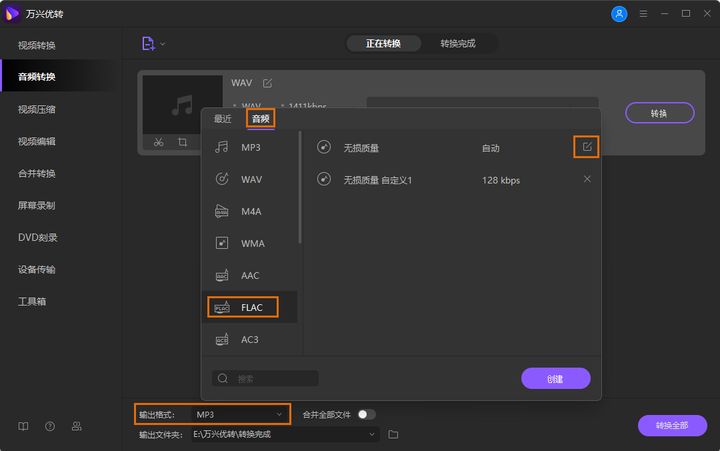Open the 转换完成 tab
The height and width of the screenshot is (451, 720).
click(458, 44)
